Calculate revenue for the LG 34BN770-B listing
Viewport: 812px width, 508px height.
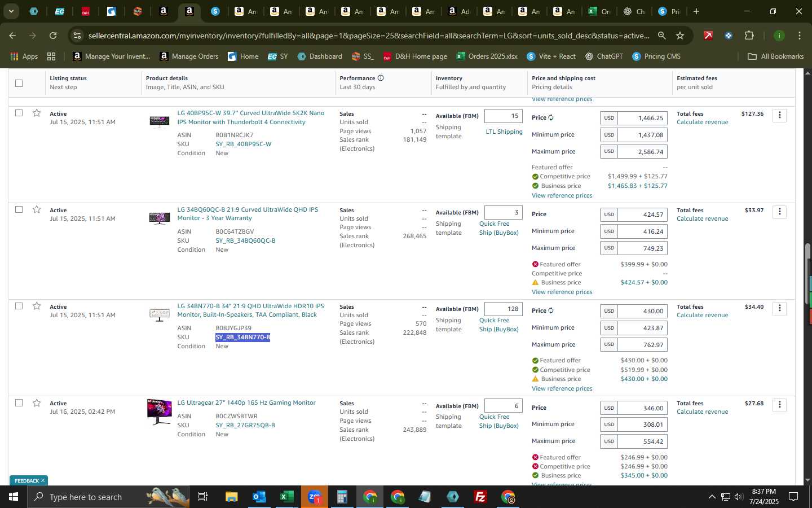pos(702,315)
